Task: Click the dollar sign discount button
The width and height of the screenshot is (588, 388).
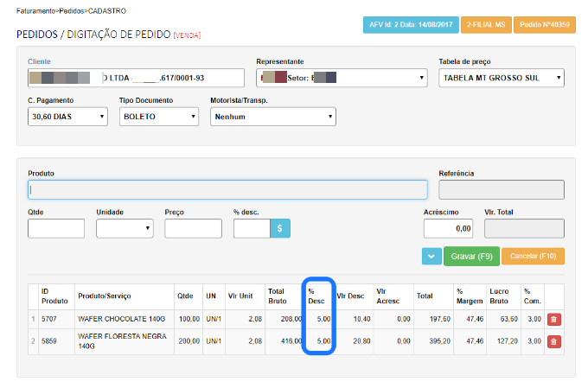Action: [280, 228]
